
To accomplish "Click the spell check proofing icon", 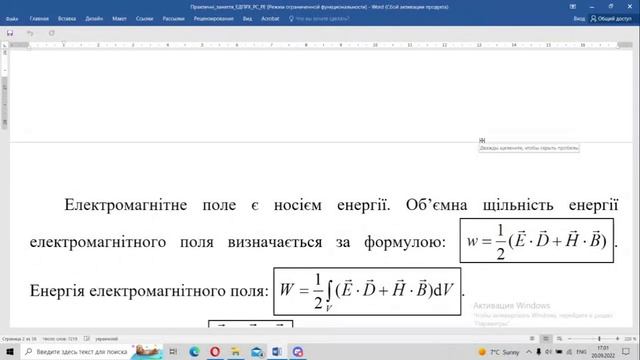I will tap(87, 339).
